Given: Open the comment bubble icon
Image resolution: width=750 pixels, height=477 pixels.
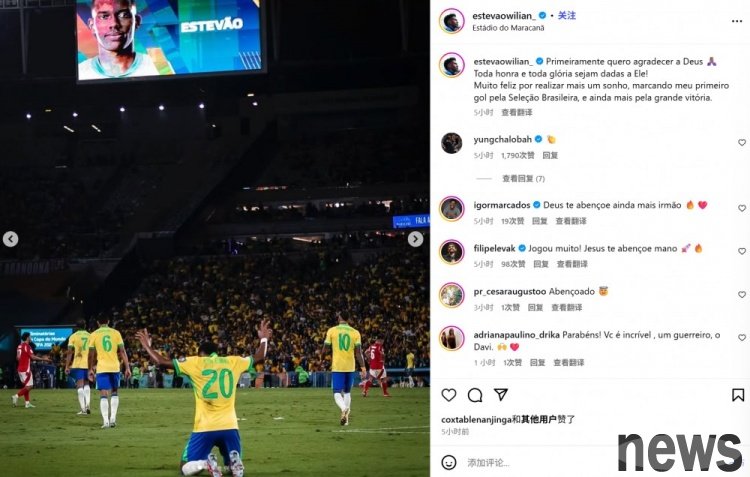Looking at the screenshot, I should coord(475,395).
